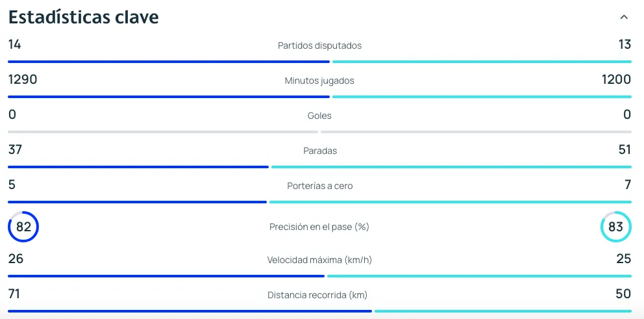The height and width of the screenshot is (319, 644).
Task: Click the Porterías a cero label
Action: [x=319, y=186]
